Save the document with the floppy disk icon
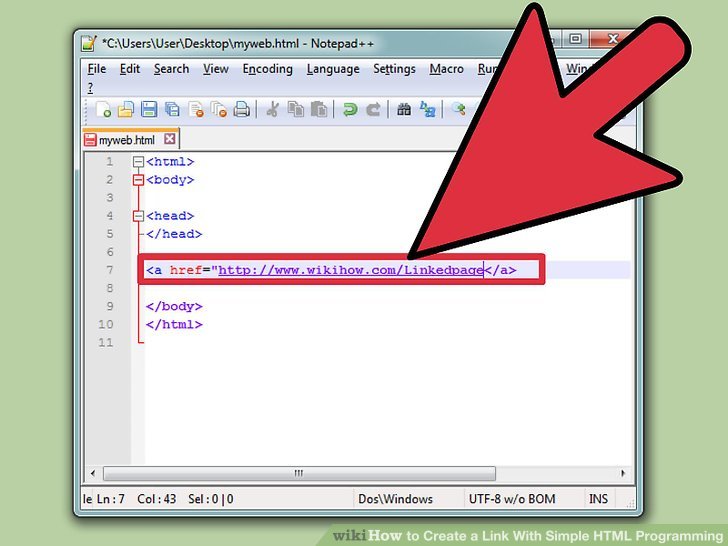The width and height of the screenshot is (728, 546). pos(148,110)
